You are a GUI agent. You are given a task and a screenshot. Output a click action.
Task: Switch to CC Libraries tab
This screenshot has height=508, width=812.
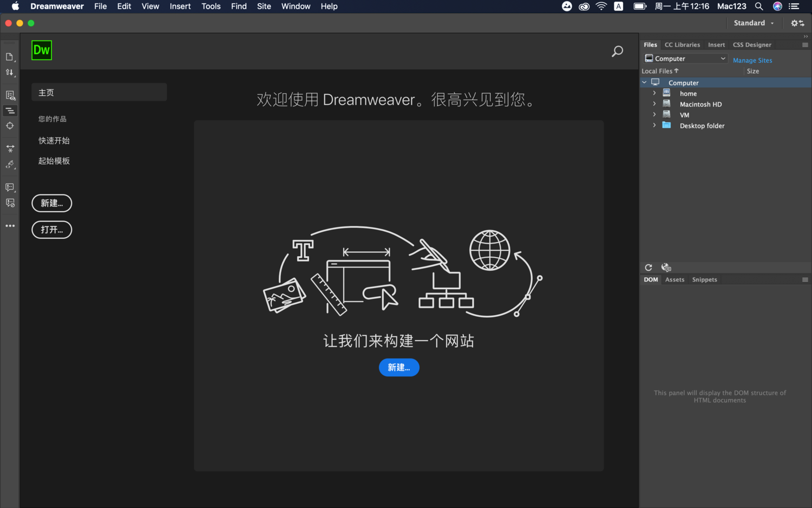(x=682, y=45)
